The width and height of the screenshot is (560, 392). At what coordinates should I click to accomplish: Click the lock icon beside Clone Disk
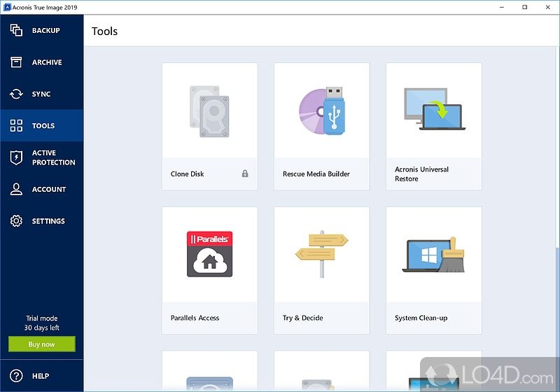pos(245,174)
